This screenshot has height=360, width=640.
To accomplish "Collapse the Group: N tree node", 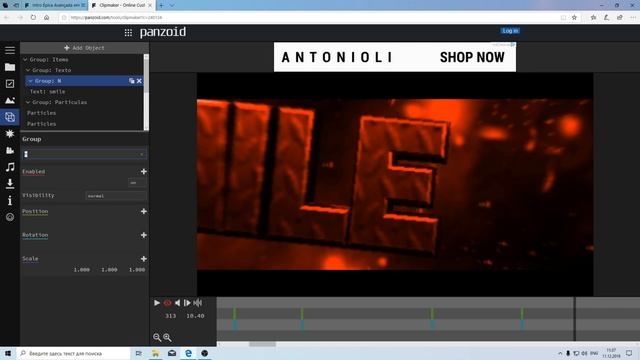I will [30, 81].
